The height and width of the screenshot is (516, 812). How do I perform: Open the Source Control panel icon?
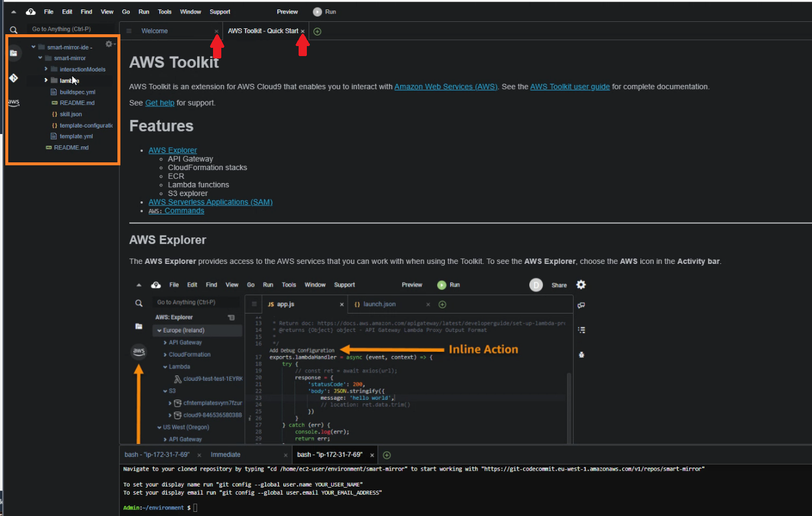[14, 78]
